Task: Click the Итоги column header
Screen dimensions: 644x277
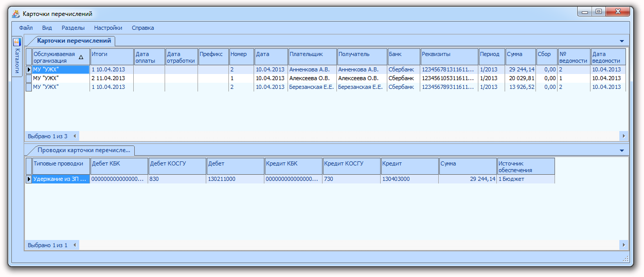Action: click(x=112, y=57)
